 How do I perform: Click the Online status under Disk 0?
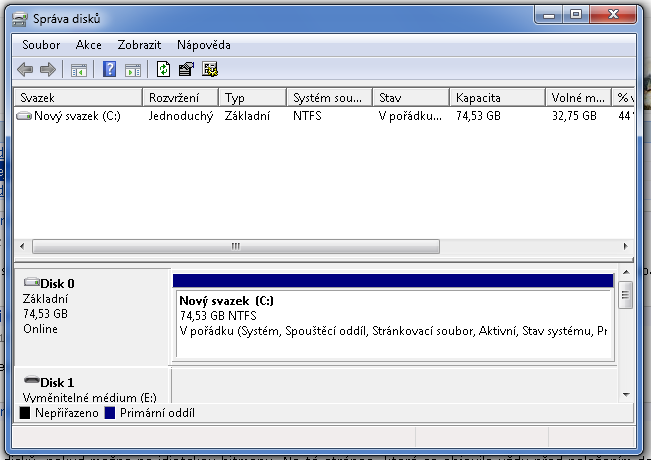pyautogui.click(x=40, y=329)
